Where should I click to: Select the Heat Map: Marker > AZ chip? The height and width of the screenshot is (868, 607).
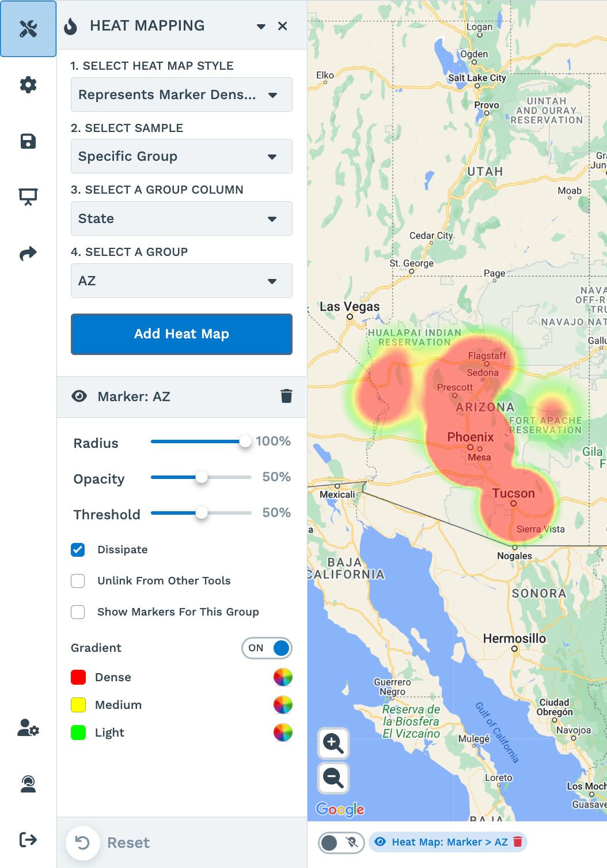tap(442, 842)
